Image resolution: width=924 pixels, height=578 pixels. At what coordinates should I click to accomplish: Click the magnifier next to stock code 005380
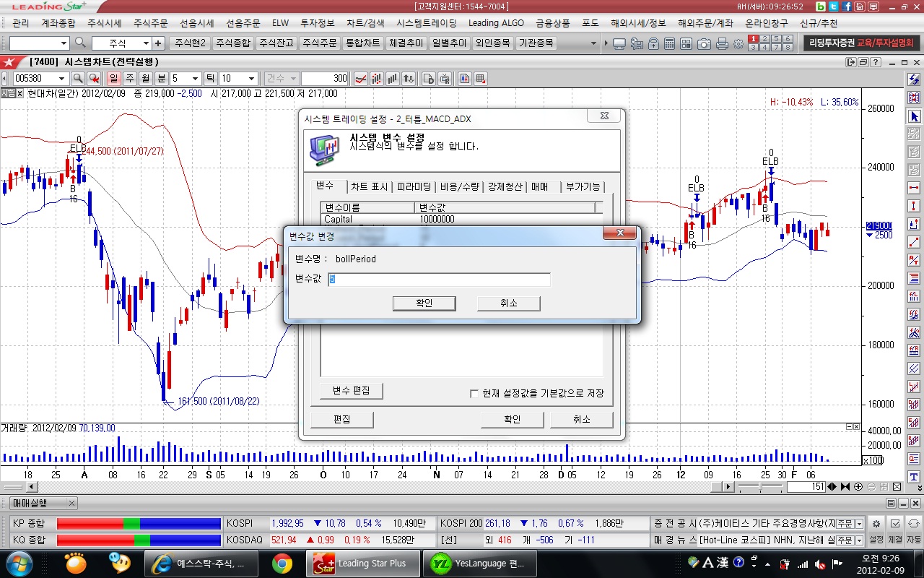click(78, 78)
